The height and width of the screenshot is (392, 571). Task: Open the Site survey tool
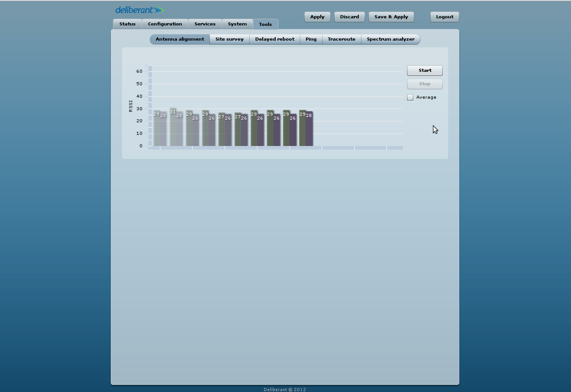pos(229,39)
